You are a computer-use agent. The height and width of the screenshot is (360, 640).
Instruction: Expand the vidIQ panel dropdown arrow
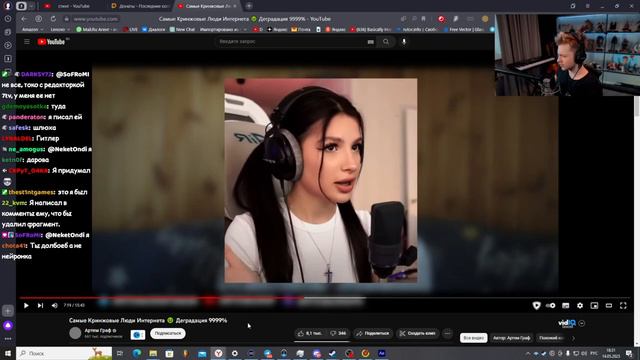[582, 323]
